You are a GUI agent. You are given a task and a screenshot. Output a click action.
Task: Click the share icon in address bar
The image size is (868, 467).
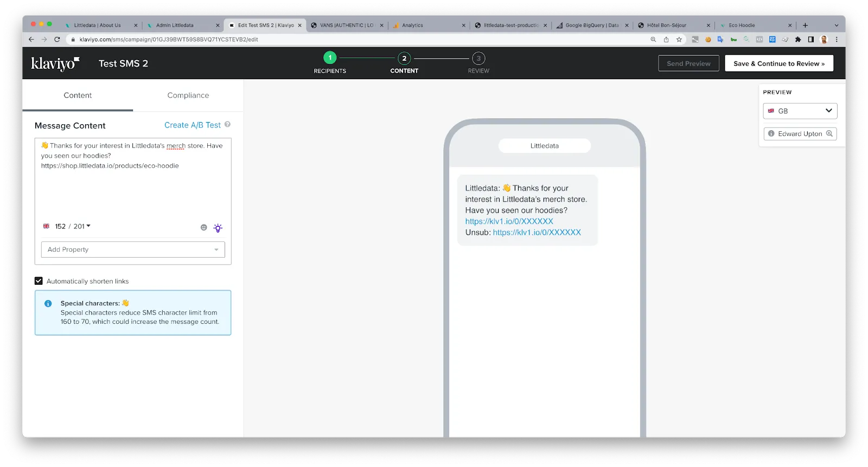coord(666,40)
